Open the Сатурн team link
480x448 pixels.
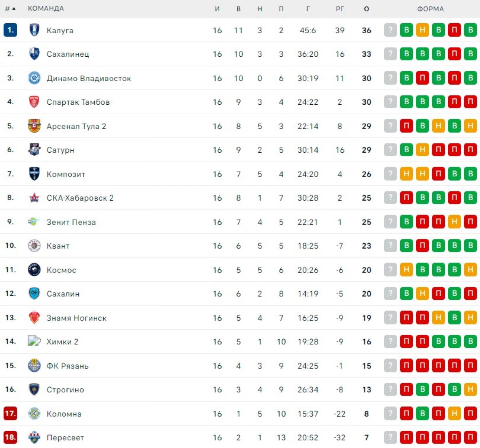point(60,150)
